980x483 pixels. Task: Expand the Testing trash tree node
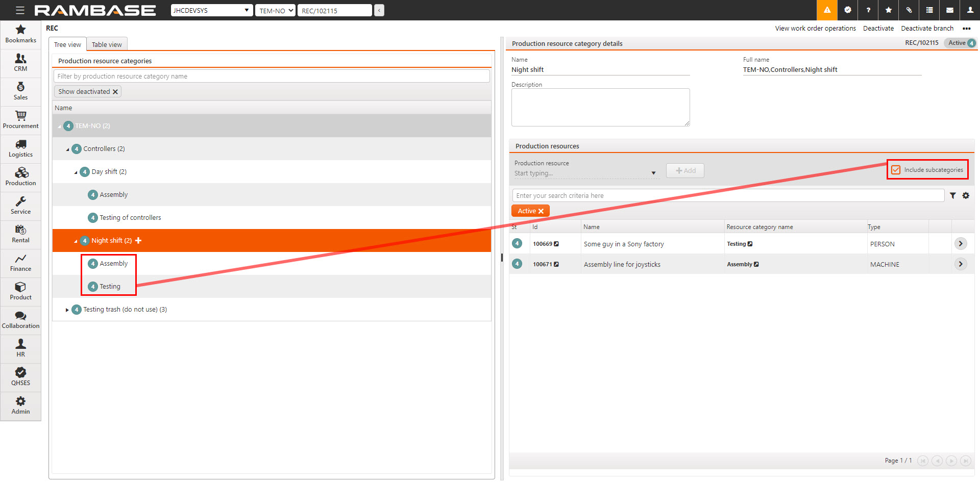point(67,310)
